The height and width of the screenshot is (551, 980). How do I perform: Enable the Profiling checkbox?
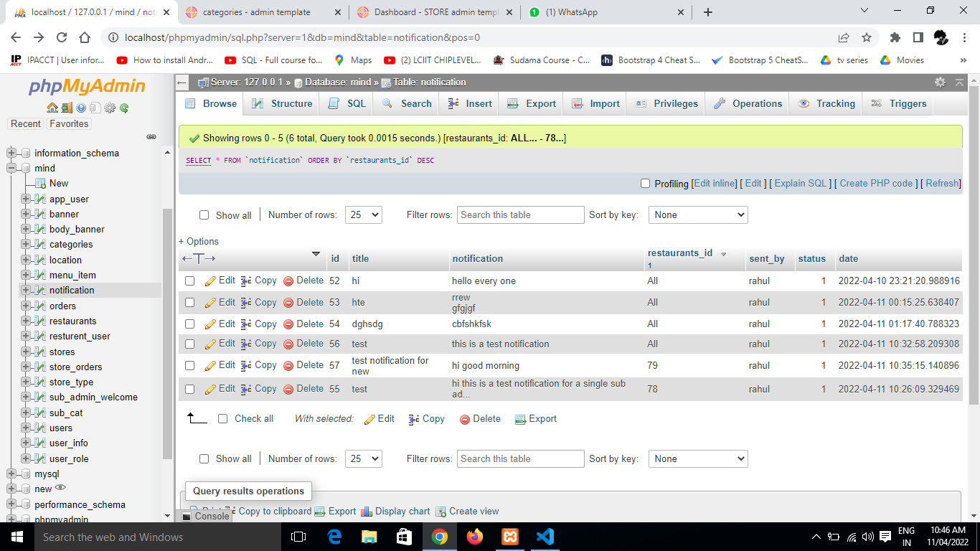(x=645, y=184)
